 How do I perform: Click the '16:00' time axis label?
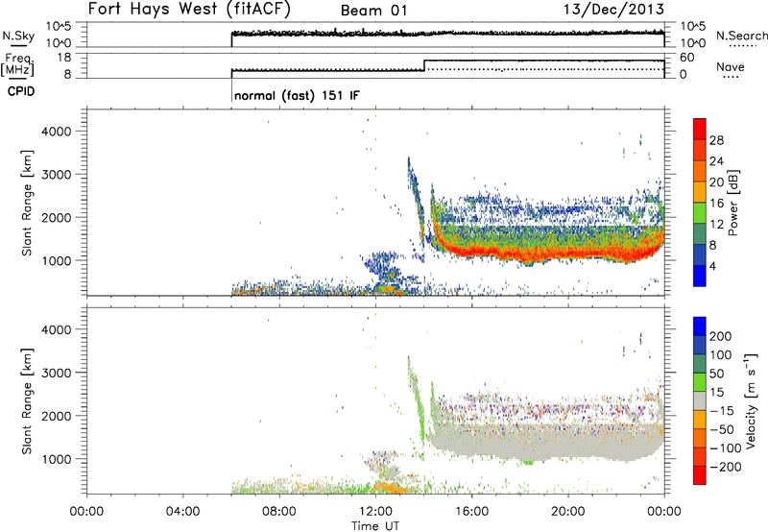[x=471, y=512]
